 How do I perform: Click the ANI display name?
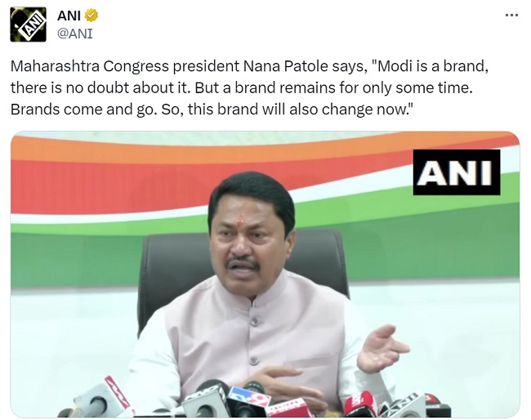(x=69, y=16)
